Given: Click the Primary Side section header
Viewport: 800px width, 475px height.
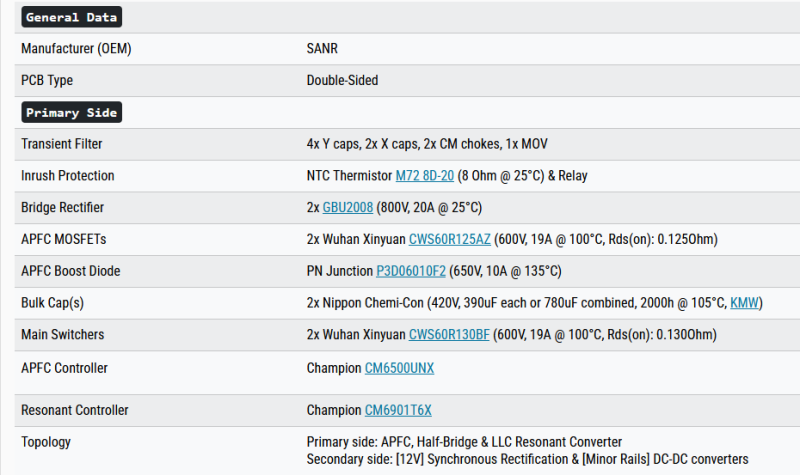Looking at the screenshot, I should click(71, 113).
